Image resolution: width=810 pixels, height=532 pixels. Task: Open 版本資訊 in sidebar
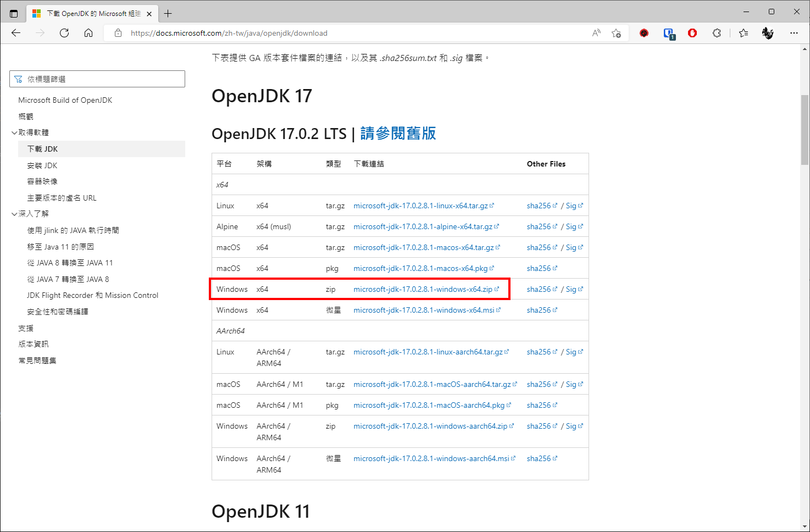34,344
